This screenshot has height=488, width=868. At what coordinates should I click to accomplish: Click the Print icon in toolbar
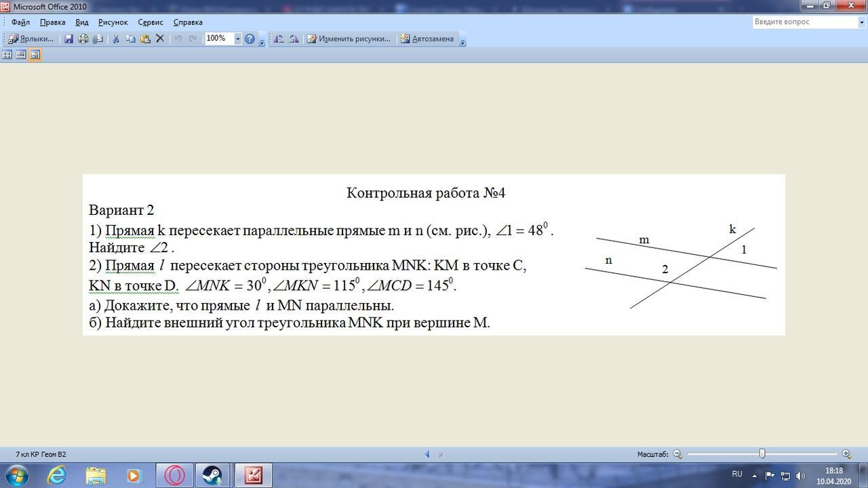[x=83, y=39]
